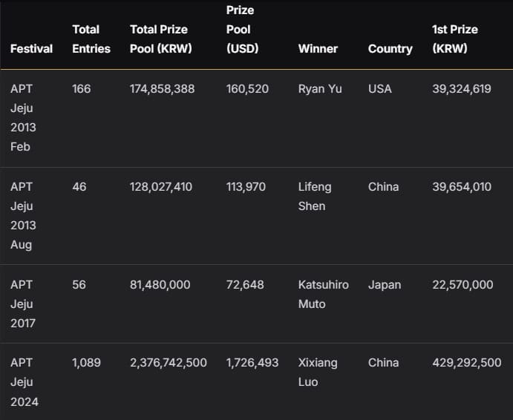This screenshot has height=420, width=513.
Task: Click the APT Jeju 2017 festival cell
Action: coord(23,304)
